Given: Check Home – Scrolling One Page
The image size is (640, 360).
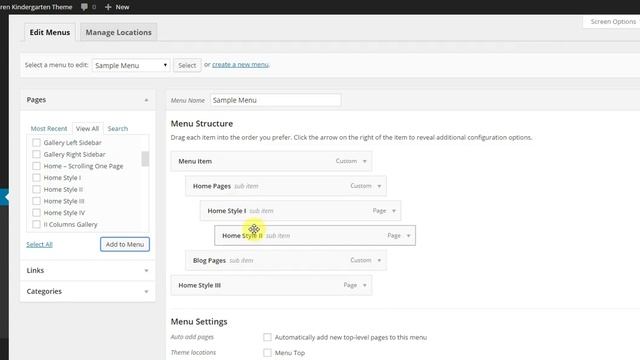Looking at the screenshot, I should [36, 166].
